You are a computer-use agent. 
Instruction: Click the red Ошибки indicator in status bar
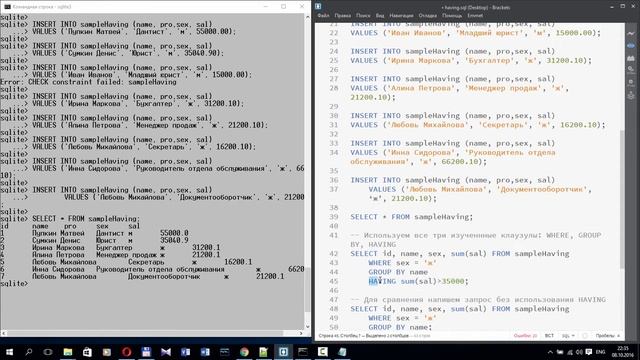[525, 336]
